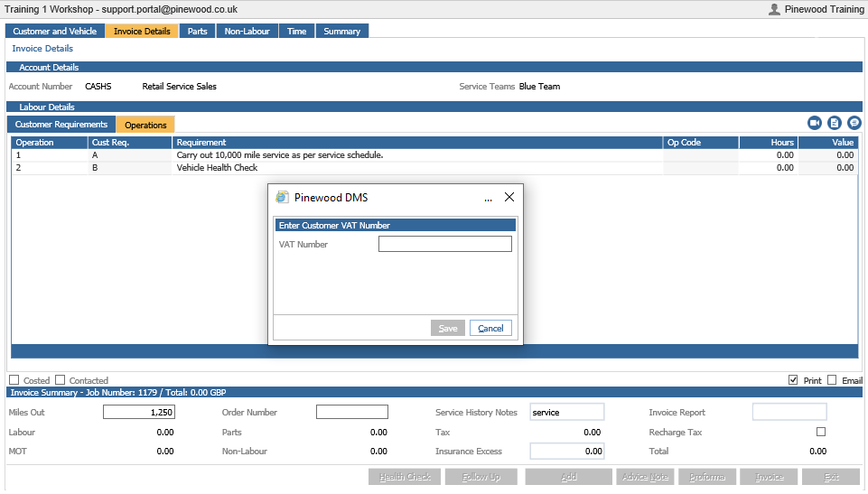Click the Value column header
Screen dimensions: 868x494
tap(828, 143)
